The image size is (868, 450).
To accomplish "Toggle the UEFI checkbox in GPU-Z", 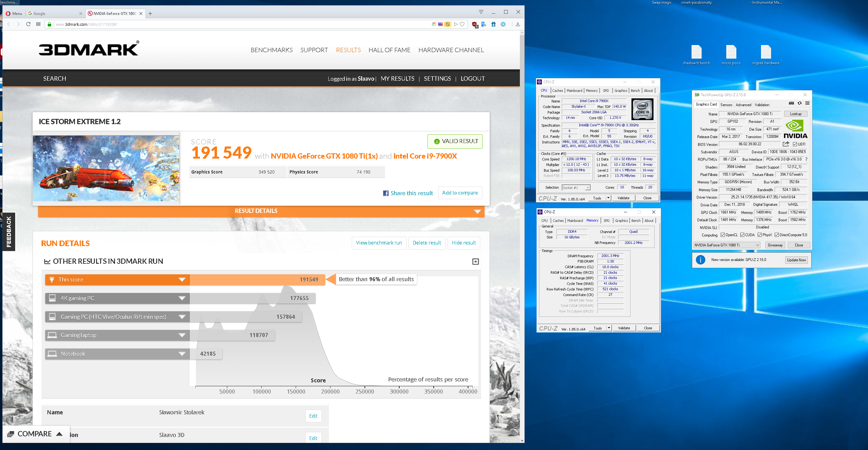I will 795,144.
